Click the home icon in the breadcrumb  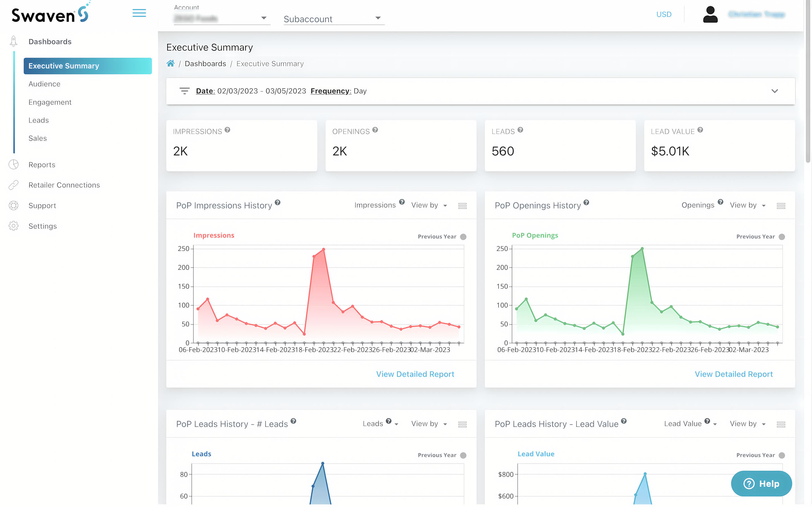171,63
